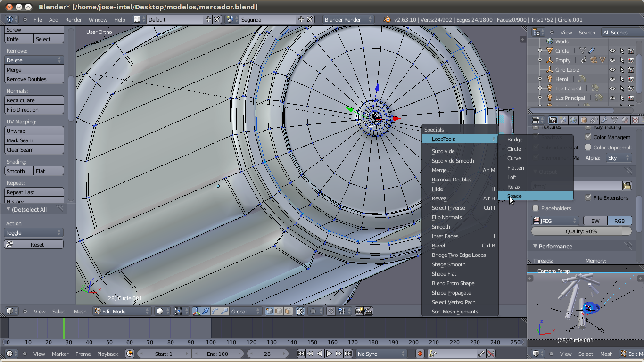Open the Render properties camera tab
Image resolution: width=644 pixels, height=362 pixels.
(x=553, y=120)
